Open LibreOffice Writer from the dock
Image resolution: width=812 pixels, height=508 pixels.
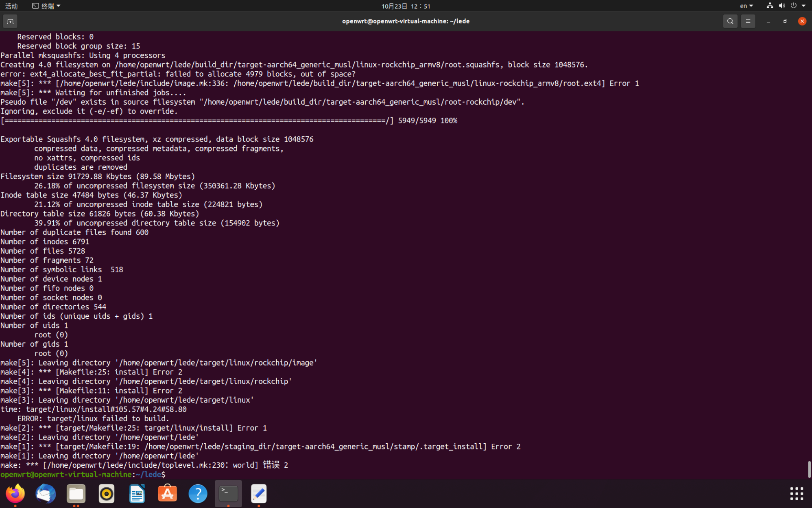point(137,494)
